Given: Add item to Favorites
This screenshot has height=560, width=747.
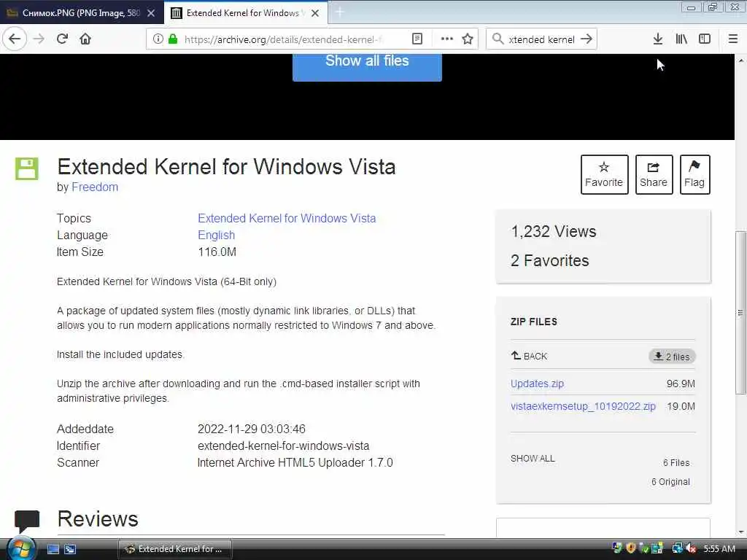Looking at the screenshot, I should click(x=604, y=174).
